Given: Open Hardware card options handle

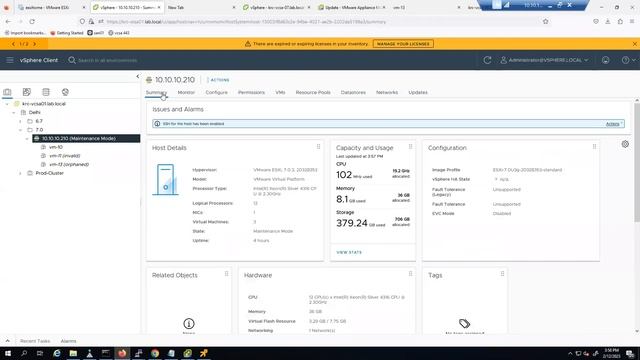Looking at the screenshot, I should [x=410, y=274].
